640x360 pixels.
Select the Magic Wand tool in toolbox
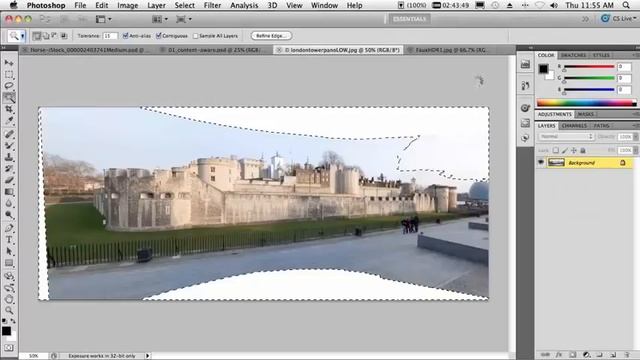(9, 98)
